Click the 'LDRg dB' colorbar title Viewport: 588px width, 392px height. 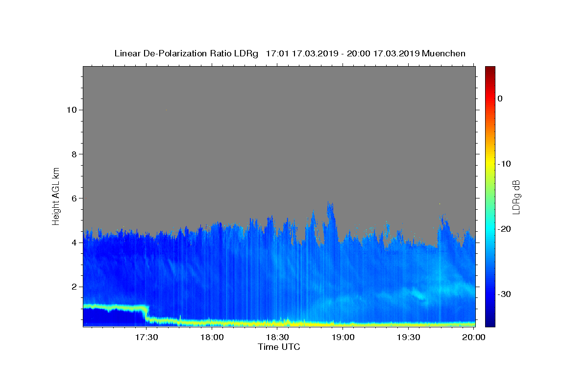click(516, 196)
